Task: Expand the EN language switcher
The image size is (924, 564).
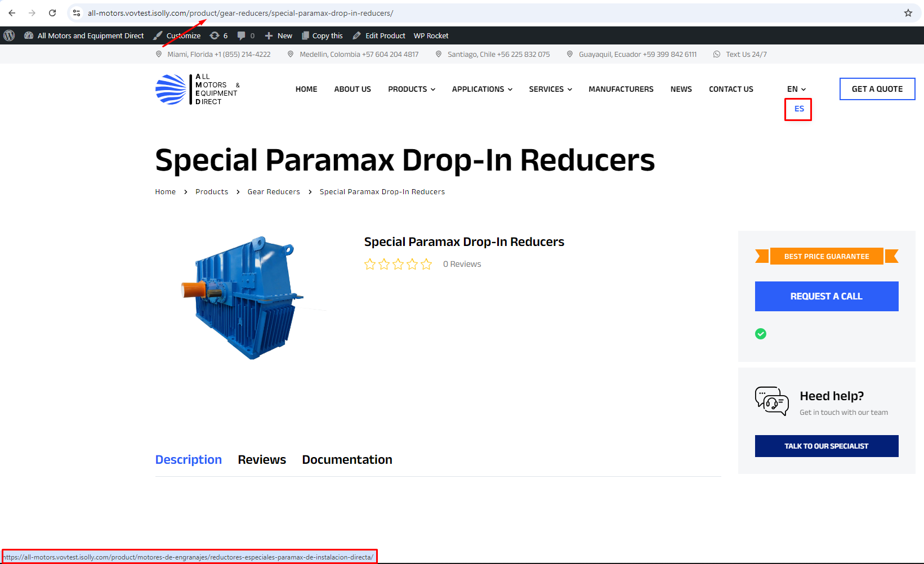Action: [797, 89]
